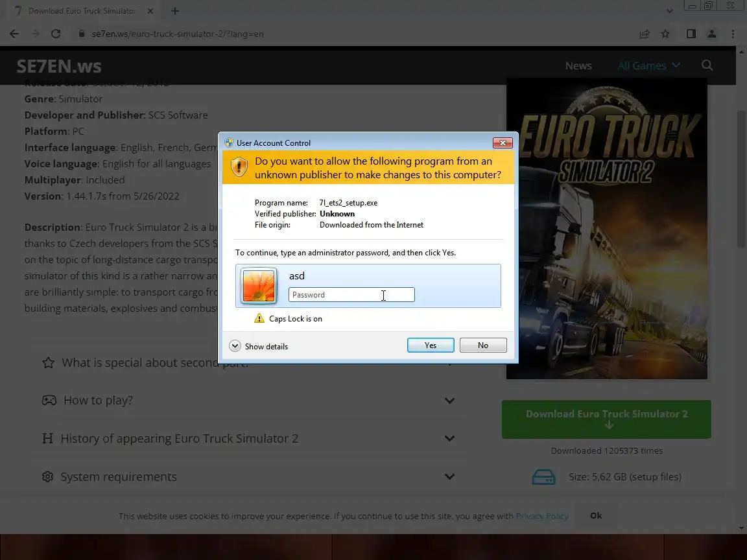Minimize the browser window
The height and width of the screenshot is (560, 747).
[x=693, y=6]
